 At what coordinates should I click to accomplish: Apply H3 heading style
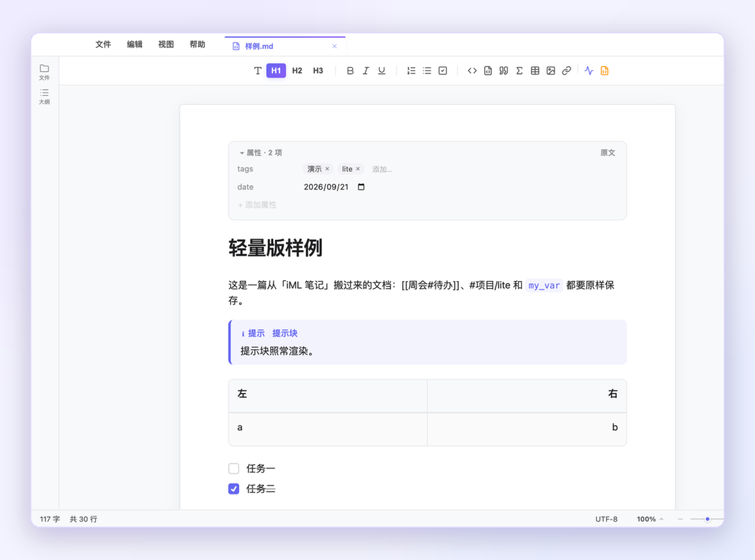point(318,71)
